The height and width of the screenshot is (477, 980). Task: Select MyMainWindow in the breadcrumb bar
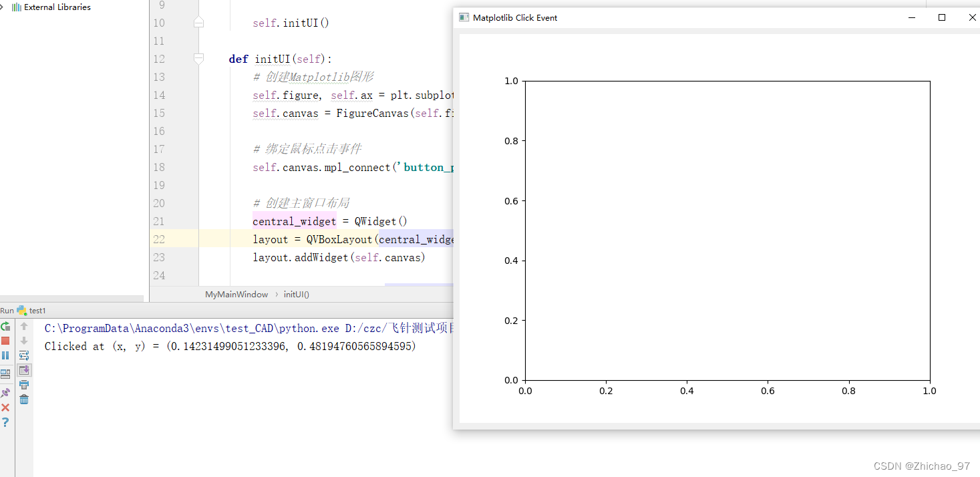(x=235, y=294)
